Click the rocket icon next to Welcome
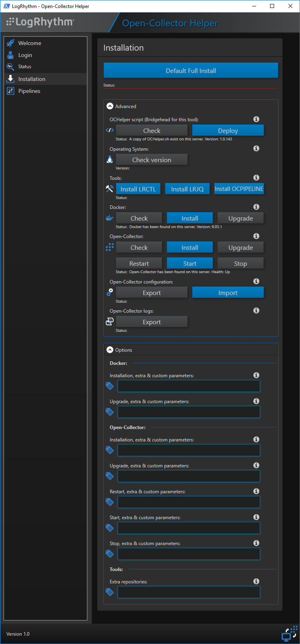 (x=11, y=43)
